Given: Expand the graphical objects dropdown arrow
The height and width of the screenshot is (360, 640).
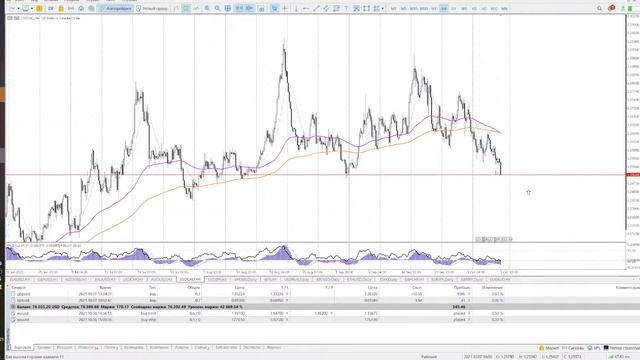Looking at the screenshot, I should 382,9.
